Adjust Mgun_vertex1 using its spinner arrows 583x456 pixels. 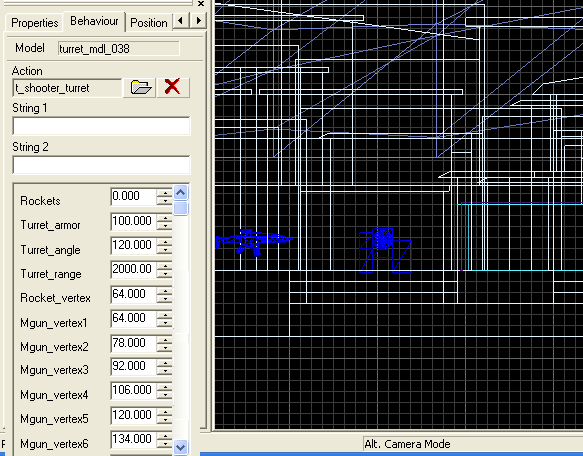point(165,319)
